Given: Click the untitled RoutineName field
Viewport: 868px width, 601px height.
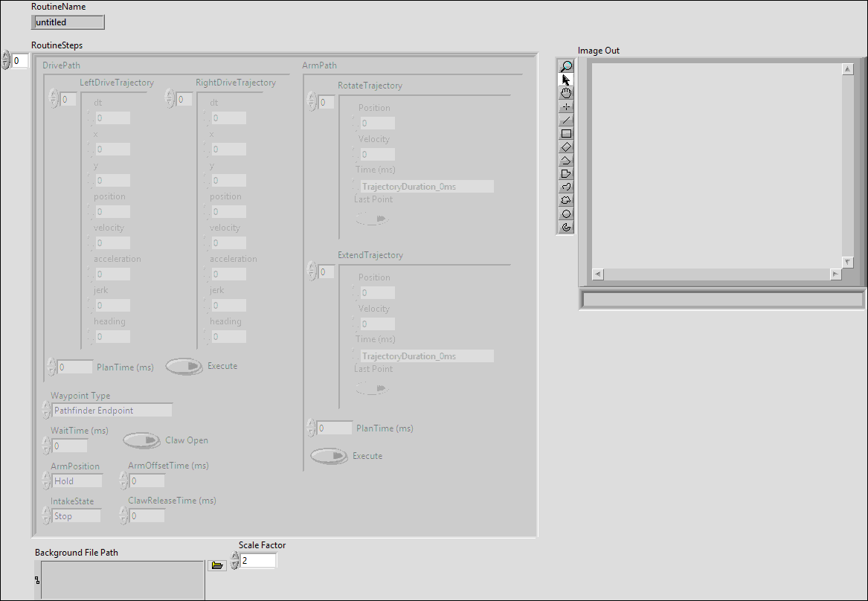Looking at the screenshot, I should 67,22.
